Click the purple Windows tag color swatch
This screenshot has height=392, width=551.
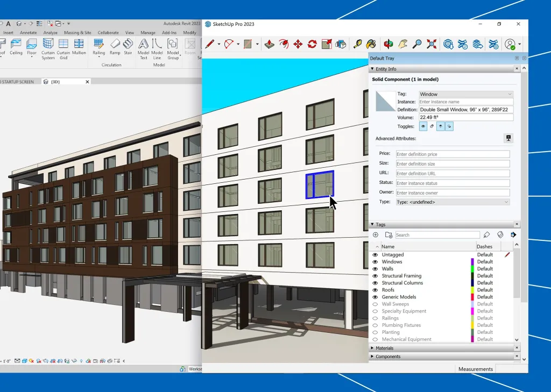(x=472, y=262)
